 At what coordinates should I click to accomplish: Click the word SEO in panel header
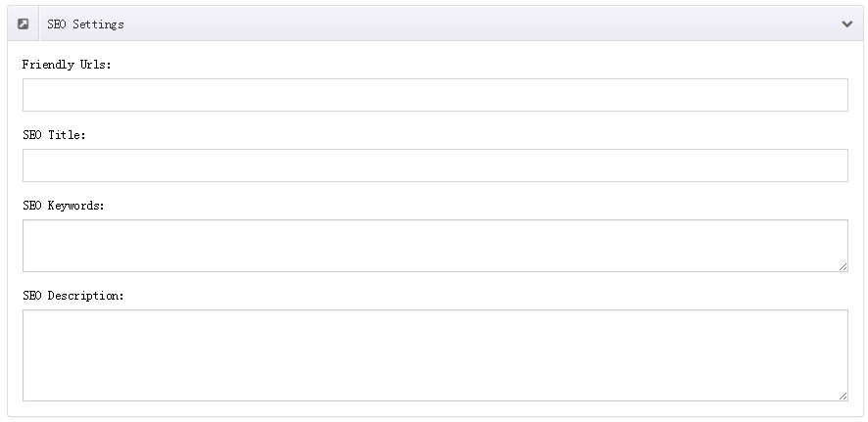[55, 24]
